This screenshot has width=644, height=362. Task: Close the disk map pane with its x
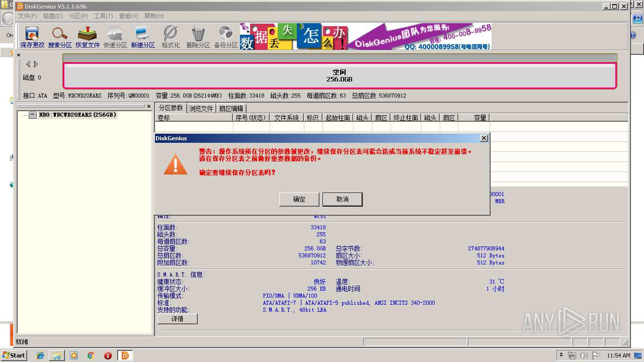click(x=19, y=55)
